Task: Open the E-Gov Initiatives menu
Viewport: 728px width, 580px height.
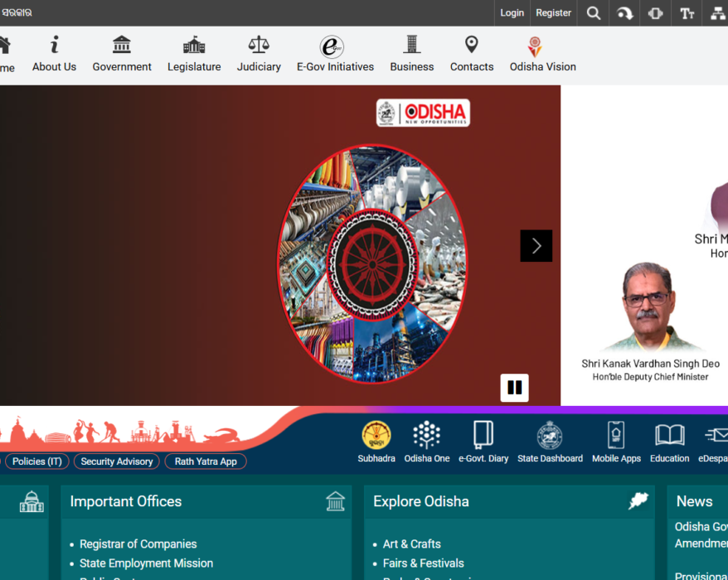Action: (x=335, y=55)
